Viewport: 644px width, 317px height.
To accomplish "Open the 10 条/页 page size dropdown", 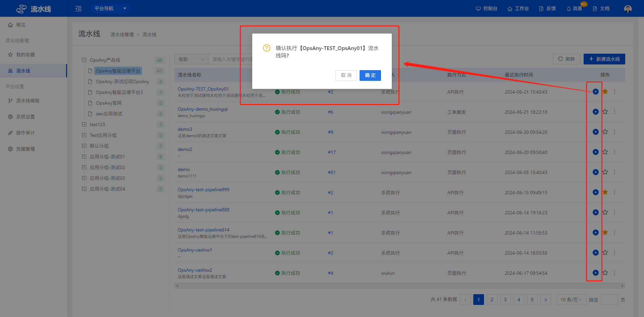I will point(571,300).
